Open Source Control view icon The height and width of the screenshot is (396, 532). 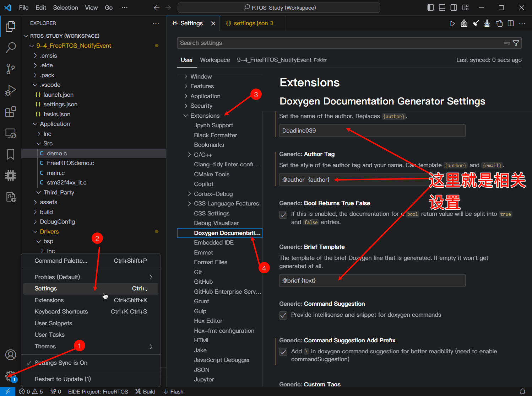click(x=11, y=69)
